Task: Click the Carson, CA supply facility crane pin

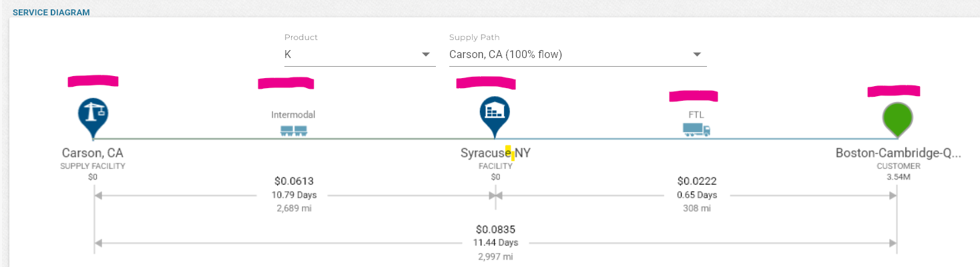Action: click(93, 113)
